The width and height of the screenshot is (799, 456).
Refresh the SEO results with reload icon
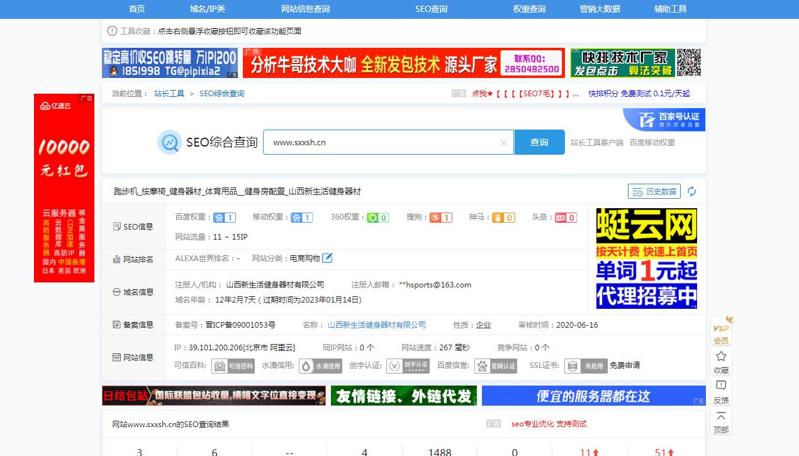(x=691, y=192)
